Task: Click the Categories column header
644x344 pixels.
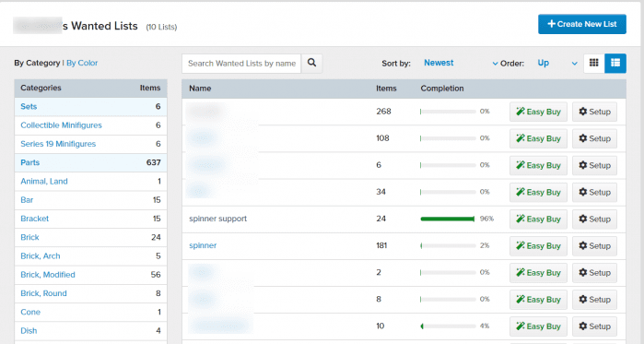Action: coord(41,88)
